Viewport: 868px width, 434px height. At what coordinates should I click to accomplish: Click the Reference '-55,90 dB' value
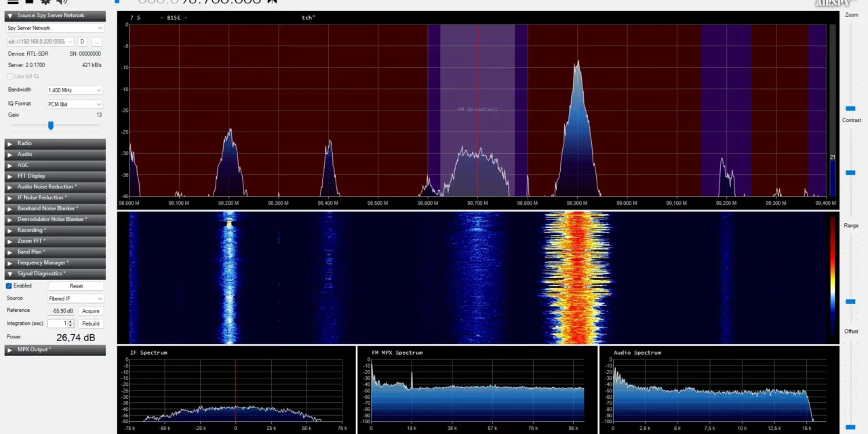62,311
